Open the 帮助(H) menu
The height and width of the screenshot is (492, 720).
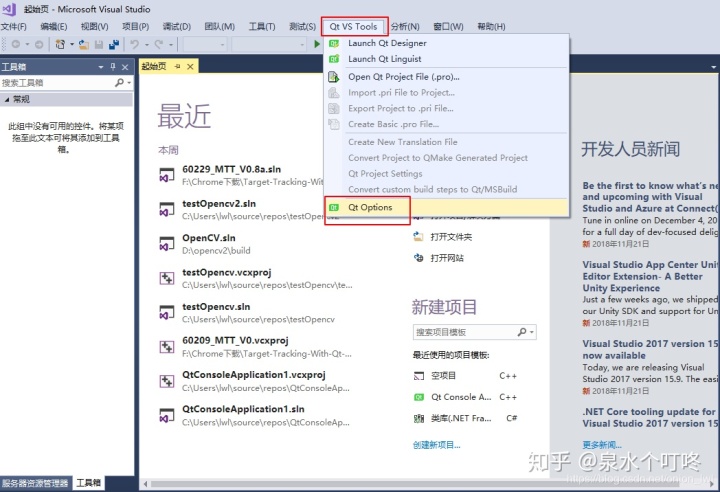coord(491,27)
